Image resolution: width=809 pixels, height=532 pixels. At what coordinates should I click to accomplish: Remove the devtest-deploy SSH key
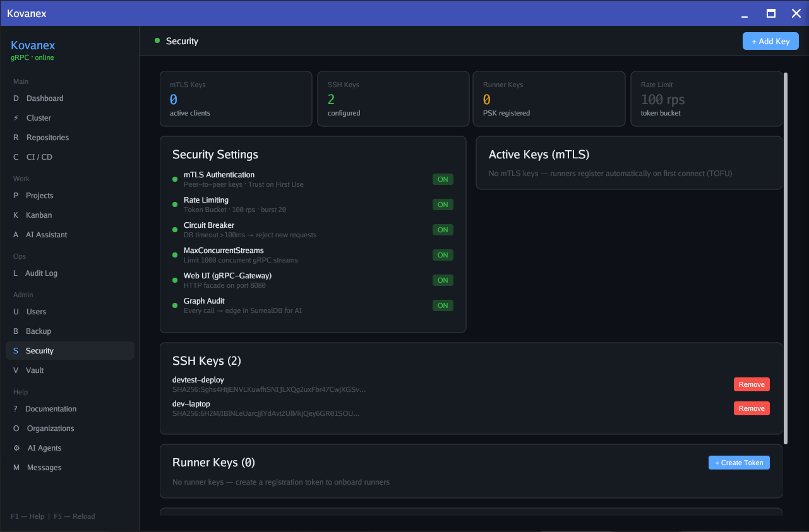click(752, 384)
